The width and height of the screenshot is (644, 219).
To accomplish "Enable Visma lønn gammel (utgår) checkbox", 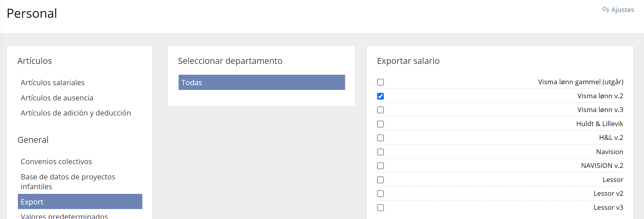I will coord(380,82).
